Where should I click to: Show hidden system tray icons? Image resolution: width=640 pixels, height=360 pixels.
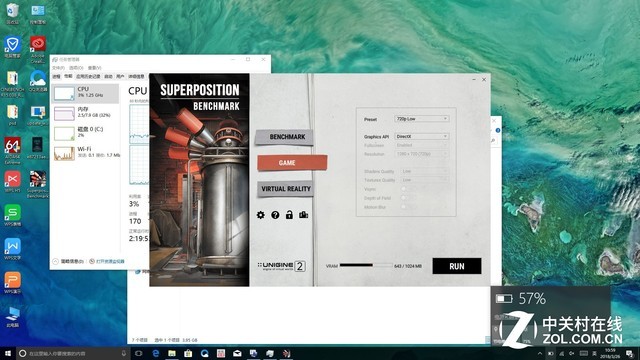click(x=540, y=353)
